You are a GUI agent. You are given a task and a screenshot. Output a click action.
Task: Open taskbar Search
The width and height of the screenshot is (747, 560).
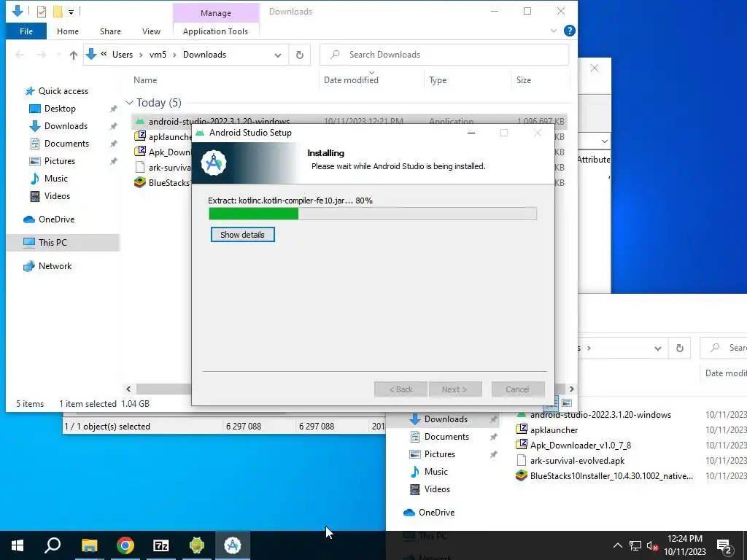click(x=53, y=545)
